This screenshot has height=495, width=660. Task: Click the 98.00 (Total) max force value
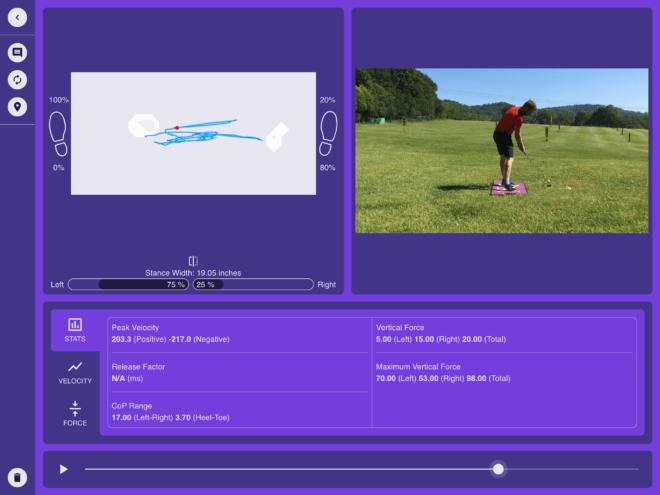click(488, 378)
